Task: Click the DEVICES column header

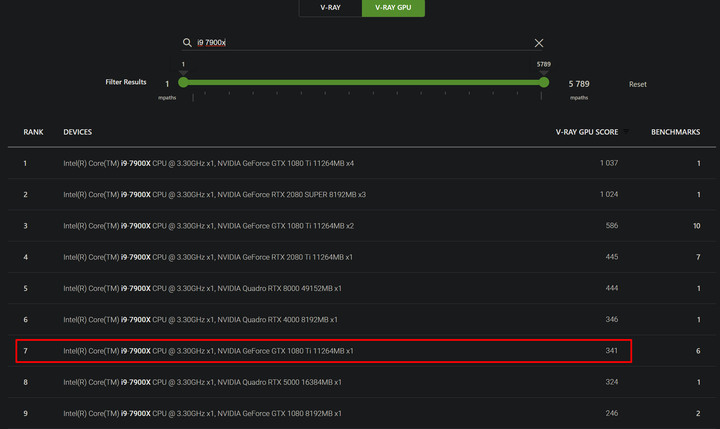Action: coord(78,132)
